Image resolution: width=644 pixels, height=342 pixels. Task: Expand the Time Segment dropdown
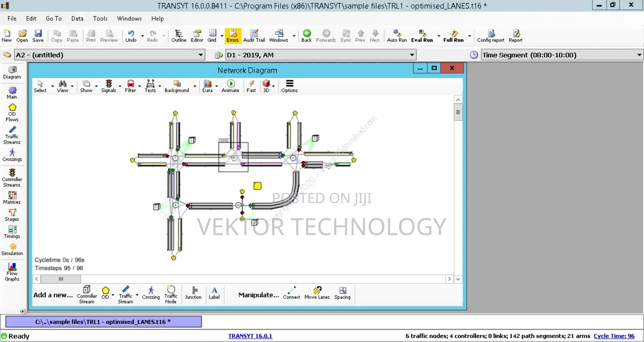(639, 55)
